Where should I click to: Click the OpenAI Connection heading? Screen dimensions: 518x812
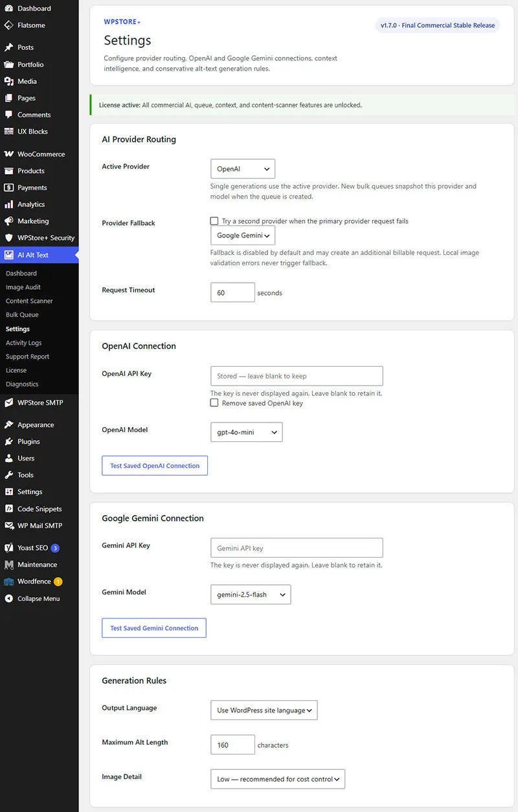[x=139, y=346]
